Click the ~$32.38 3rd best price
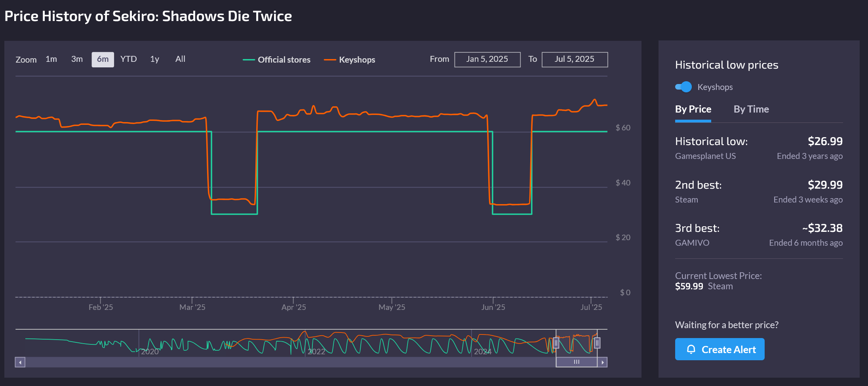 [x=822, y=228]
